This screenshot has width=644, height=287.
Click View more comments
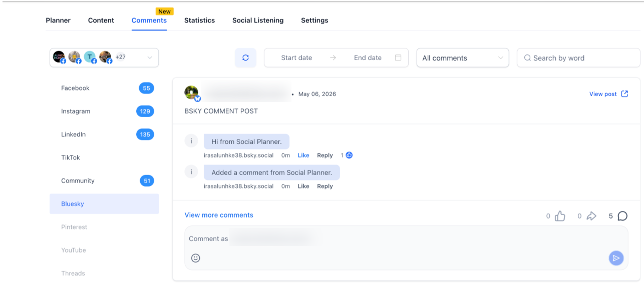point(219,215)
